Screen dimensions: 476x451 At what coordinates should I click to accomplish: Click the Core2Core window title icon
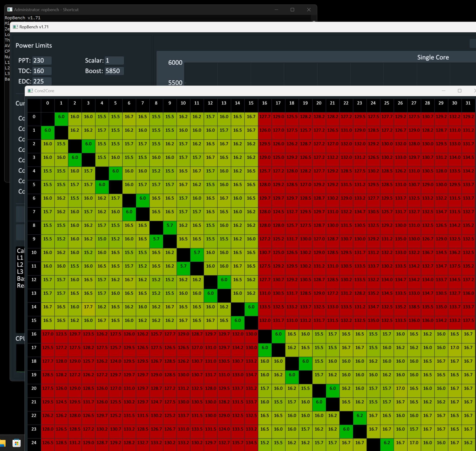tap(30, 91)
